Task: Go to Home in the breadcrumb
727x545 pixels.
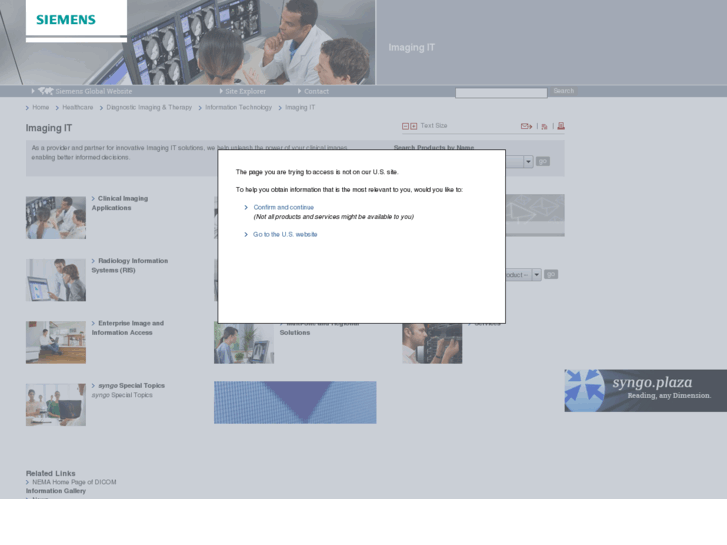Action: click(x=40, y=107)
